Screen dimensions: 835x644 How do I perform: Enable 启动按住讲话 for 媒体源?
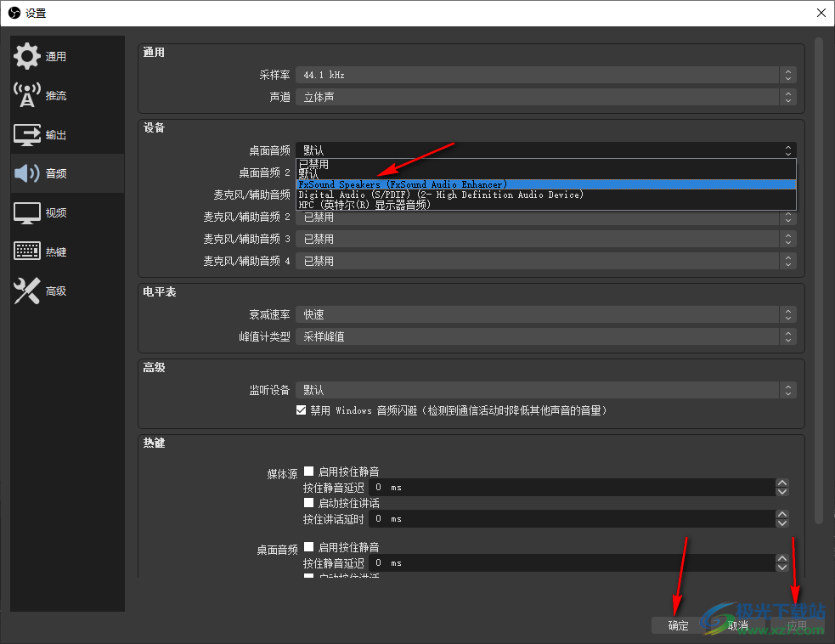[308, 503]
